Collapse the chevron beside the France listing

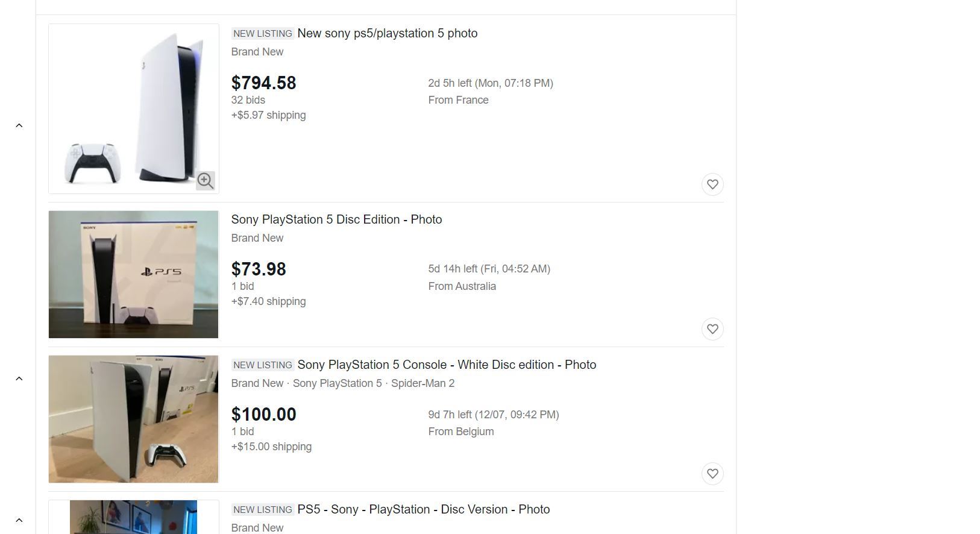click(19, 125)
